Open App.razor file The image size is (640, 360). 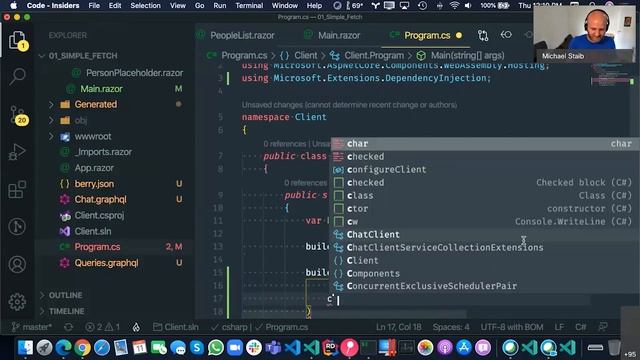(x=94, y=168)
